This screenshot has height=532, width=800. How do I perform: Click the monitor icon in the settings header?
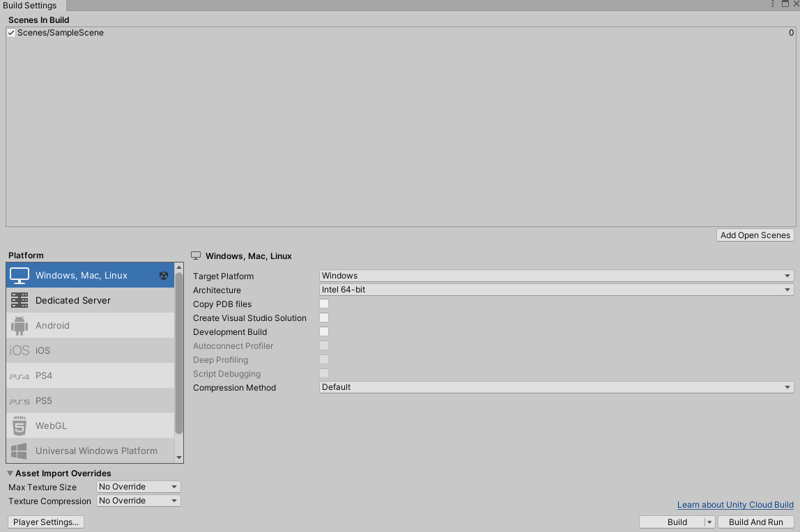196,256
